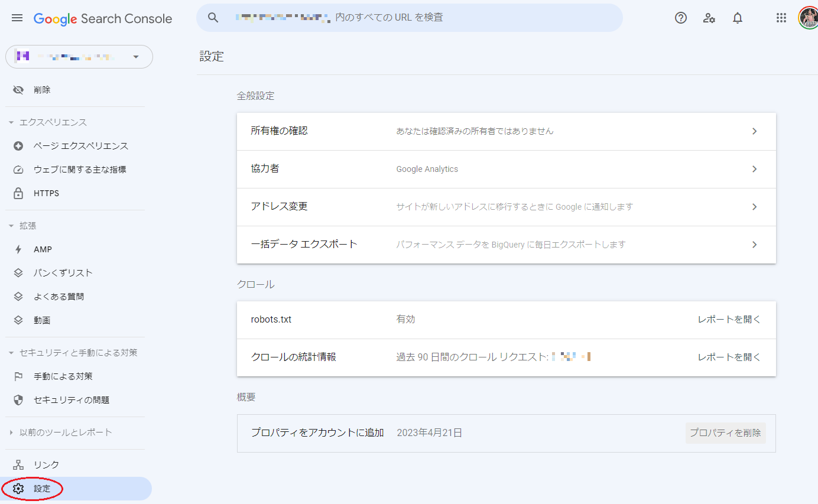This screenshot has width=818, height=504.
Task: Open the Help panel
Action: [x=680, y=18]
